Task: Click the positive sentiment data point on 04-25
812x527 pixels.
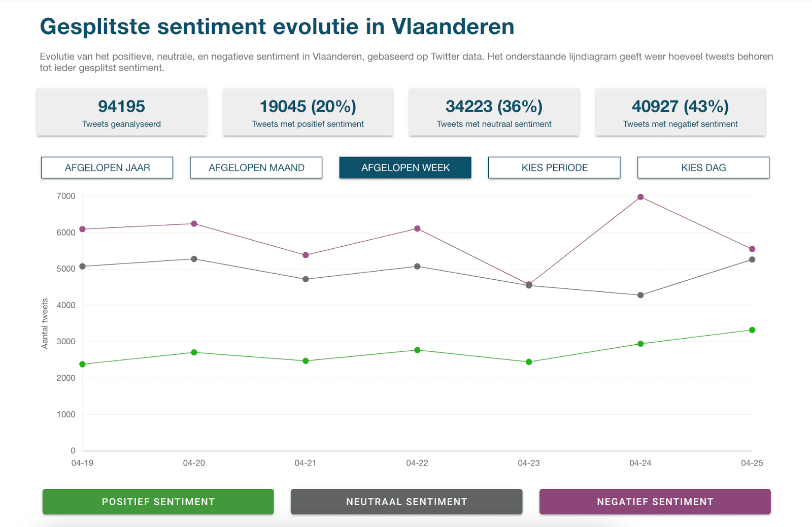Action: (x=752, y=330)
